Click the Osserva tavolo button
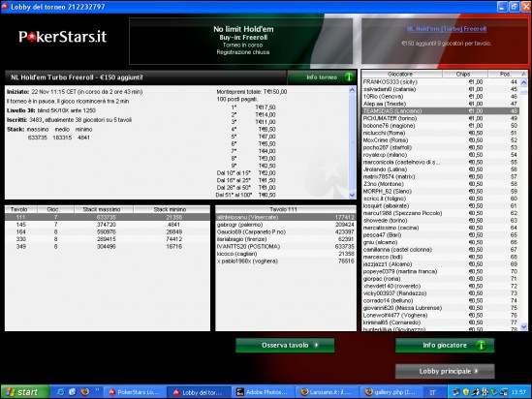532x399 pixels. coord(285,345)
